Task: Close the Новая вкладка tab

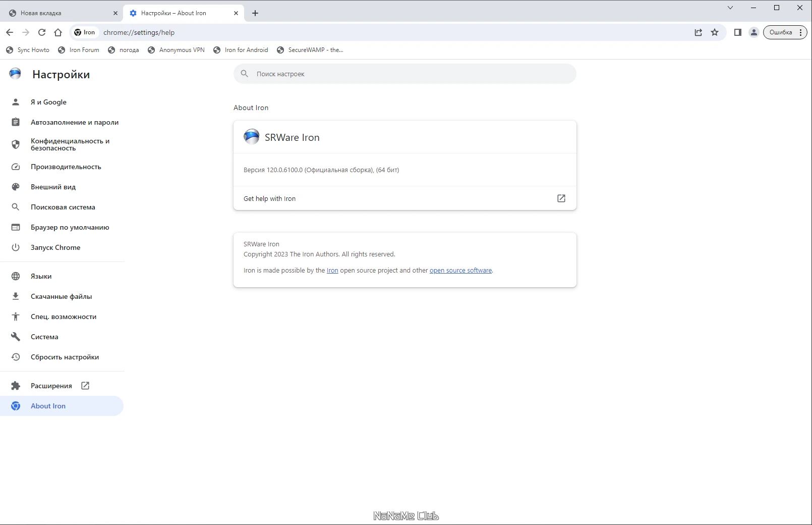Action: pyautogui.click(x=115, y=13)
